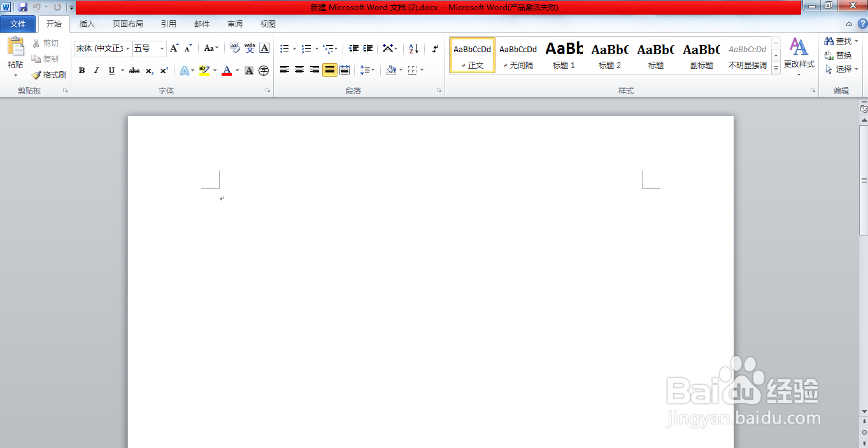The width and height of the screenshot is (868, 448).
Task: Click the Save icon in quick access toolbar
Action: (x=23, y=7)
